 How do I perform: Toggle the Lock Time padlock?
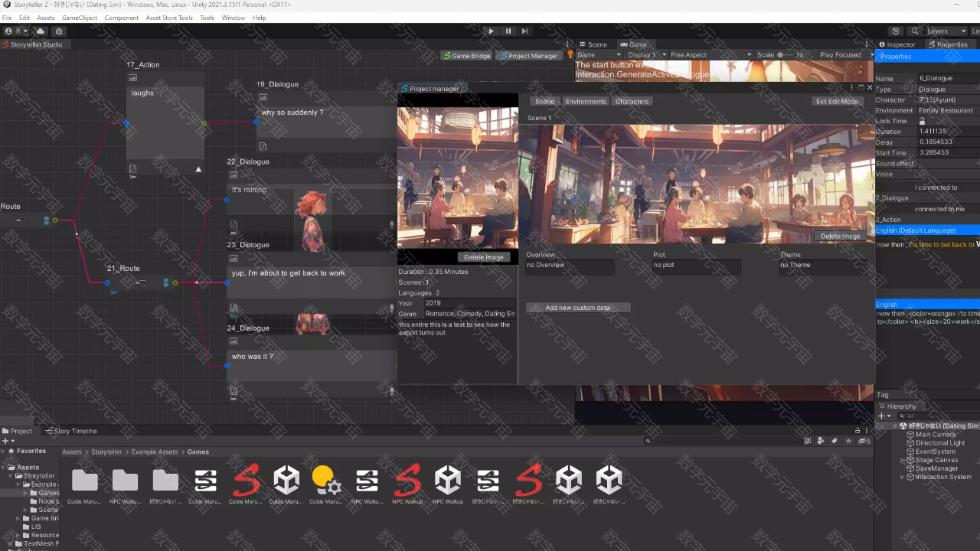tap(922, 121)
